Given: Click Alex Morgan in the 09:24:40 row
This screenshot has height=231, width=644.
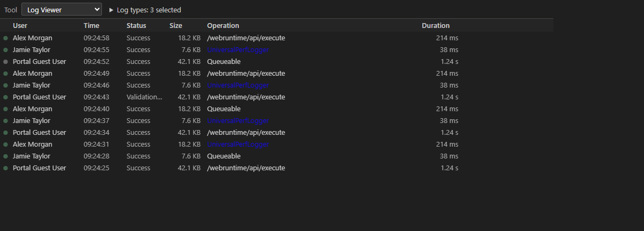Looking at the screenshot, I should (x=33, y=109).
